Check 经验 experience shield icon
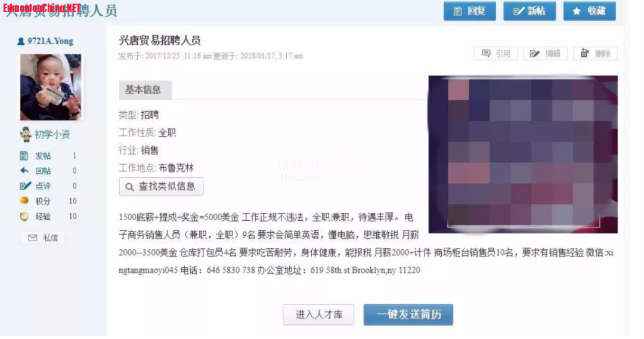Viewport: 644px width, 339px height. (24, 217)
